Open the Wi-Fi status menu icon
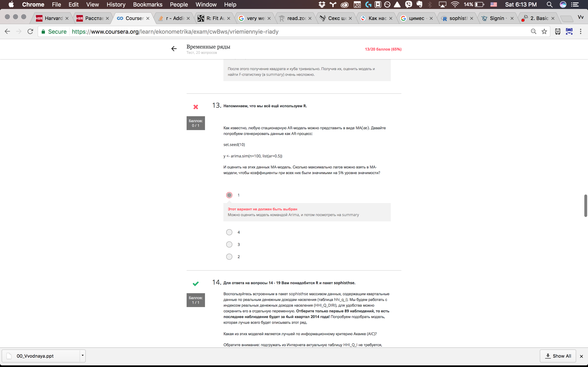Image resolution: width=588 pixels, height=367 pixels. tap(455, 5)
